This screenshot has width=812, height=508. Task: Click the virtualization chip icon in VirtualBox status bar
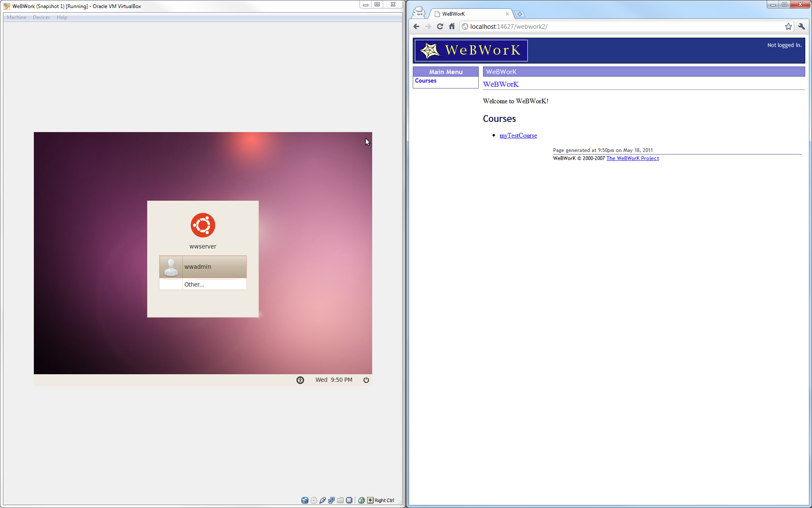(349, 500)
